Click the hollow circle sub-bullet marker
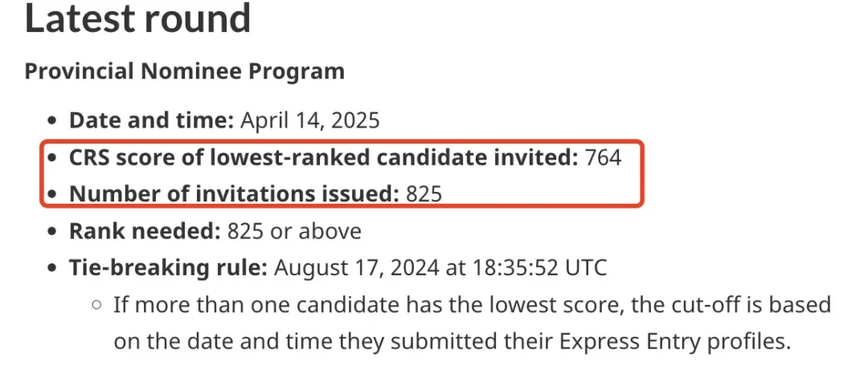The image size is (868, 366). point(97,305)
